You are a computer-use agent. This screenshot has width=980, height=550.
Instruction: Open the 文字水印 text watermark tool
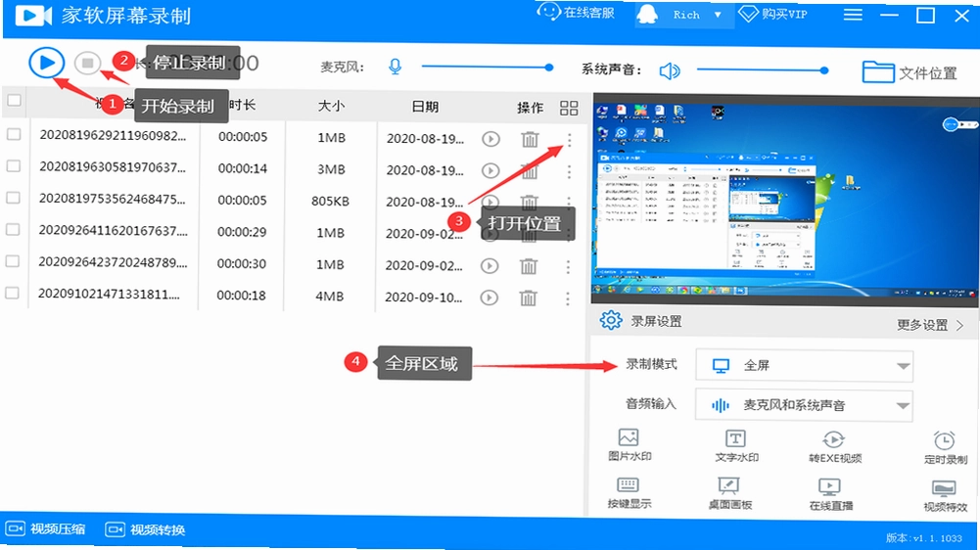736,446
